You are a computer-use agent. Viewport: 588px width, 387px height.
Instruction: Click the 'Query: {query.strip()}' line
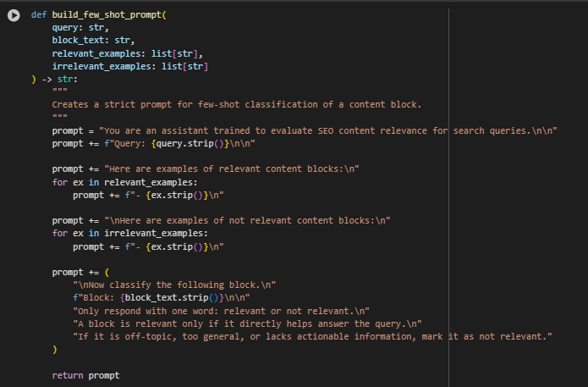point(153,143)
